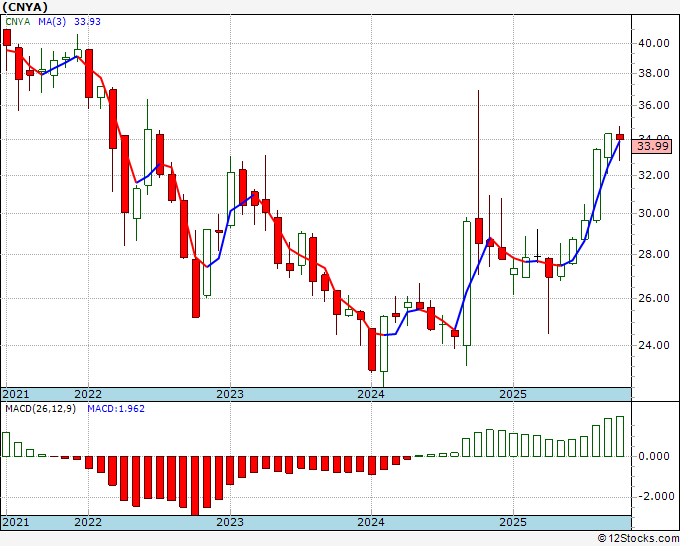Click the 32.00 price axis label
Image resolution: width=680 pixels, height=546 pixels.
point(653,175)
